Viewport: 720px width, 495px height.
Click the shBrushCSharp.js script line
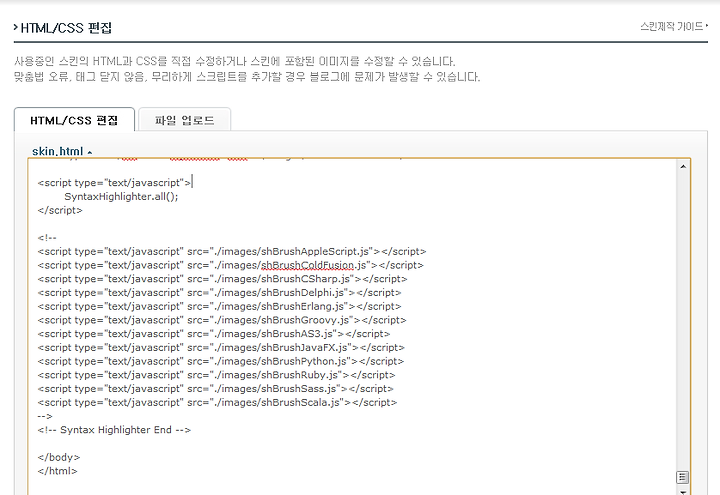(x=222, y=279)
